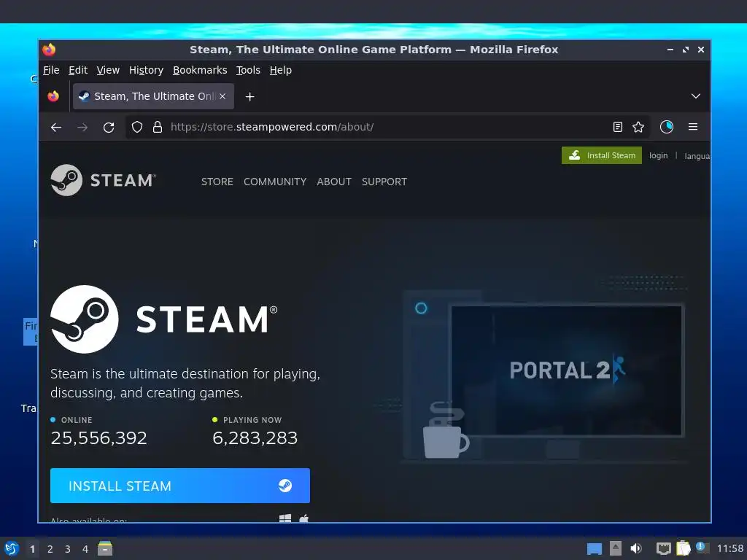The image size is (747, 560).
Task: Switch to virtual desktop 4
Action: coord(85,549)
